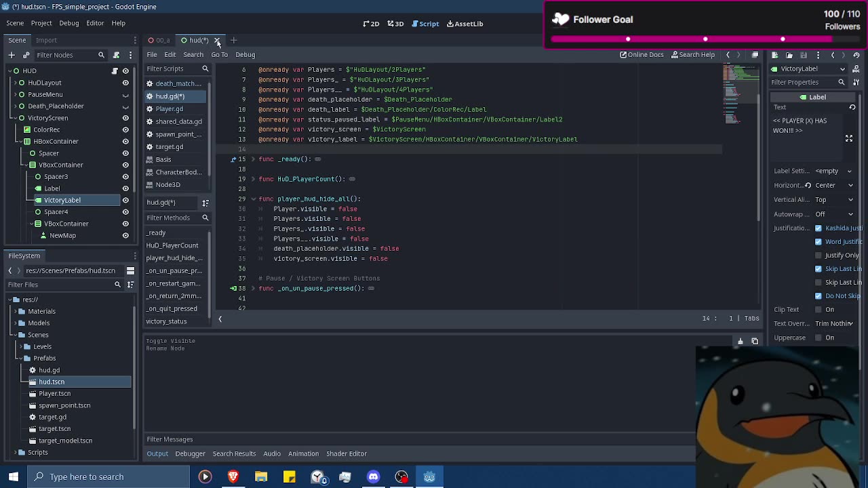The image size is (868, 488).
Task: Unfold the _ready function
Action: pos(253,159)
